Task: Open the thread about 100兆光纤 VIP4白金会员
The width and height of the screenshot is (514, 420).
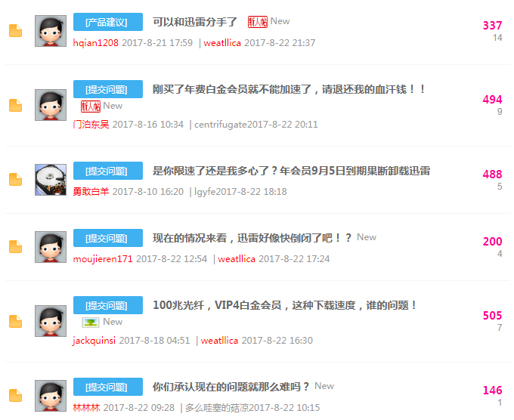Action: (284, 305)
